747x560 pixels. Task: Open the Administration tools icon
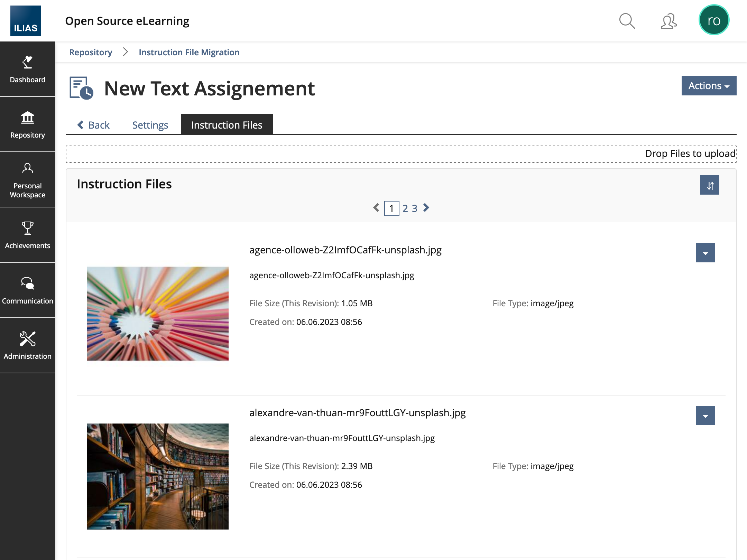pos(27,346)
